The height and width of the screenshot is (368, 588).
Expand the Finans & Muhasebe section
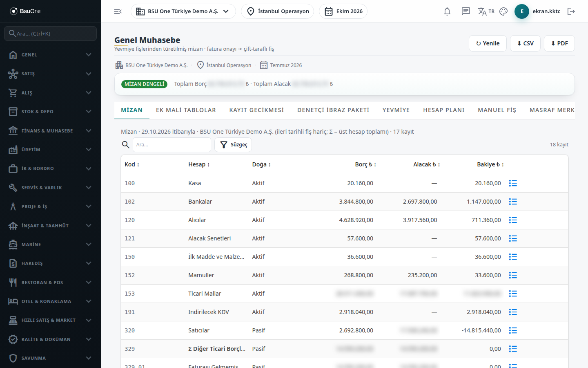(x=51, y=131)
